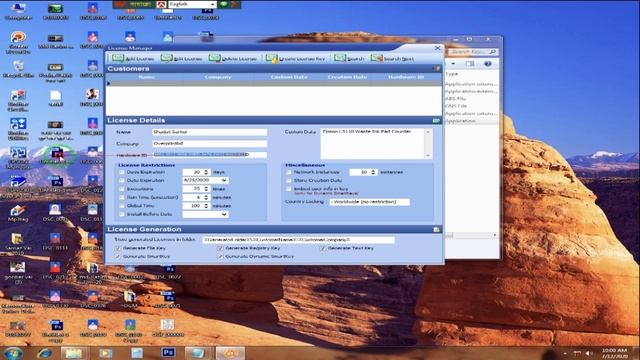Click the Explorer search magnifier icon
The image size is (640, 360).
(x=493, y=52)
